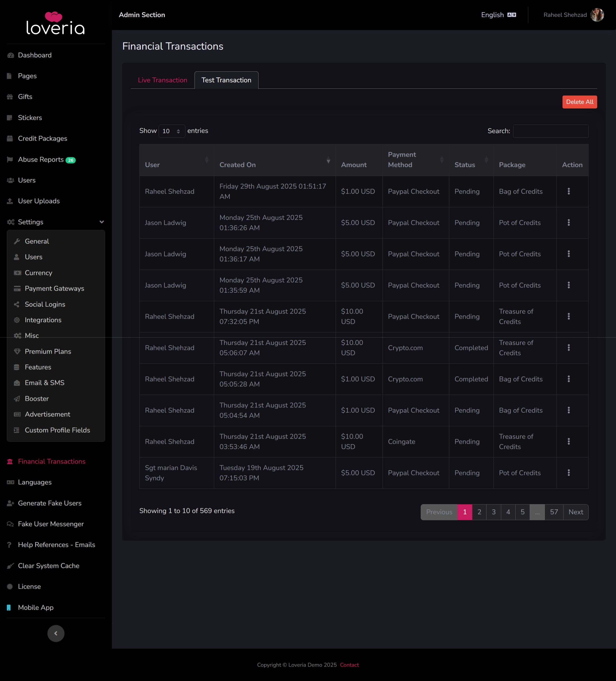The height and width of the screenshot is (681, 616).
Task: Go to page 57 of results
Action: point(554,512)
